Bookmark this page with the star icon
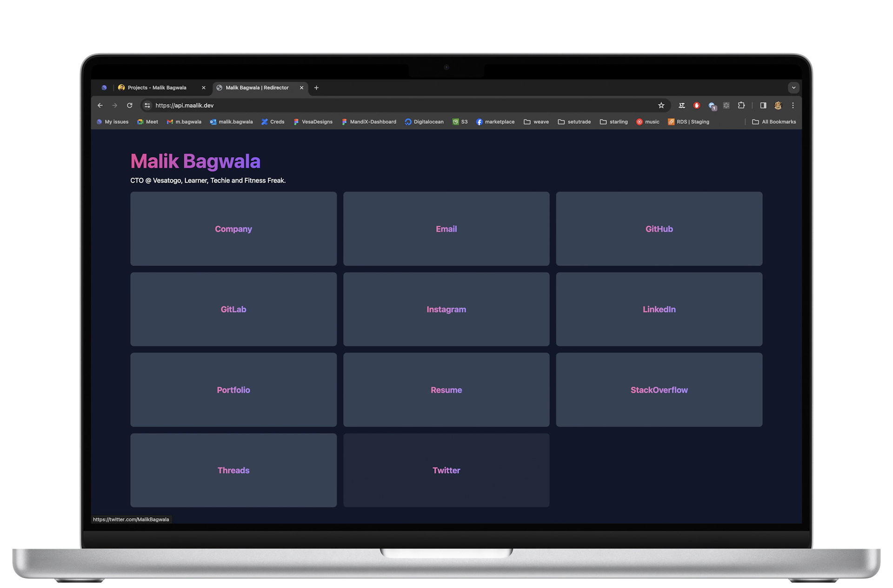893x588 pixels. pos(661,106)
